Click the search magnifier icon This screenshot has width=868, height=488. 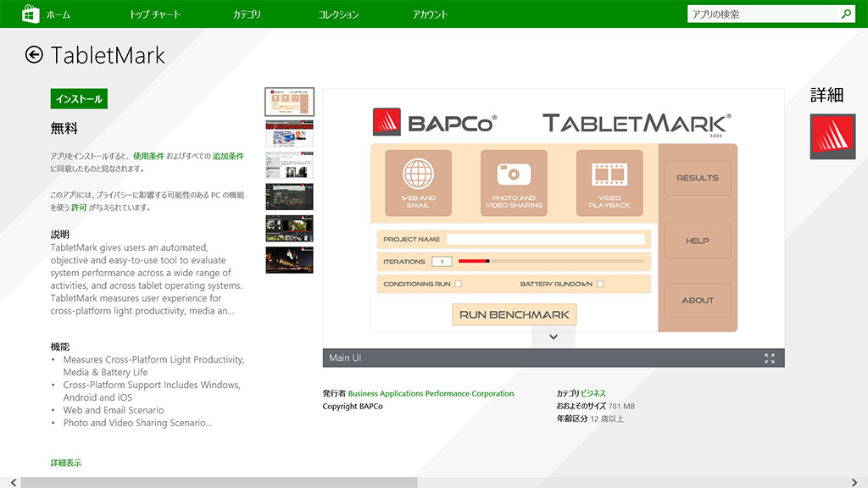[x=846, y=14]
